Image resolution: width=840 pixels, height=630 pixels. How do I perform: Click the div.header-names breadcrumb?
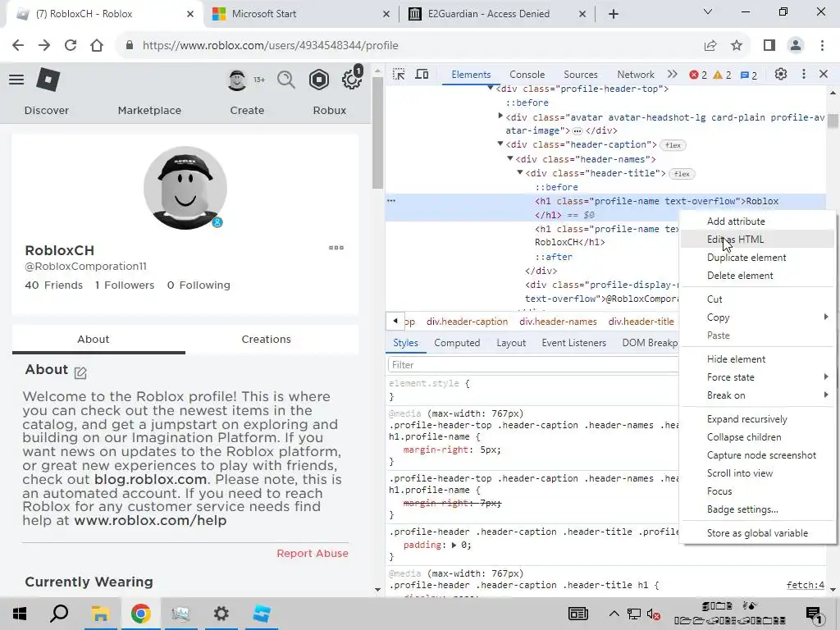point(558,322)
